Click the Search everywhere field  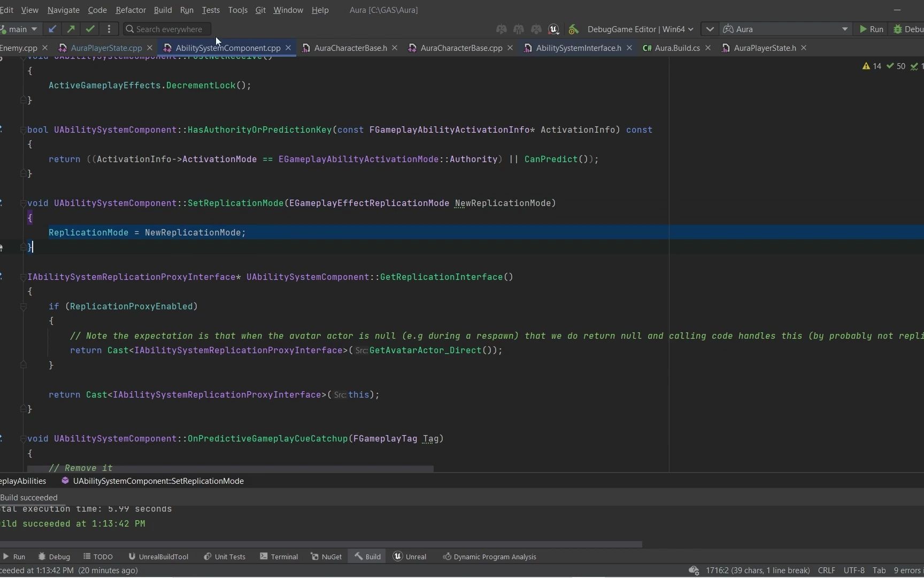click(167, 29)
